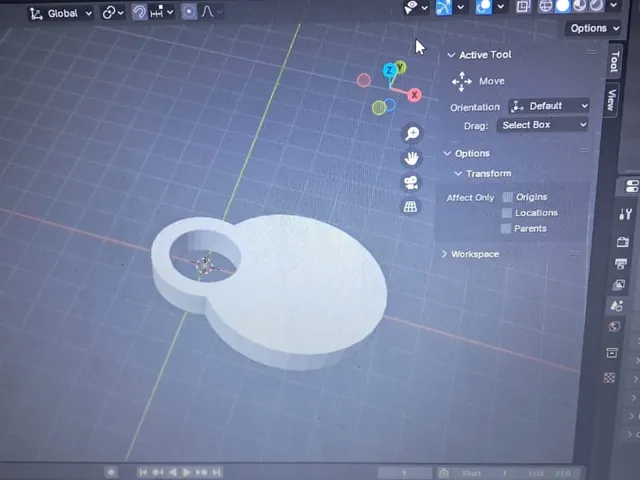This screenshot has width=640, height=480.
Task: Switch to material preview shading
Action: point(580,5)
